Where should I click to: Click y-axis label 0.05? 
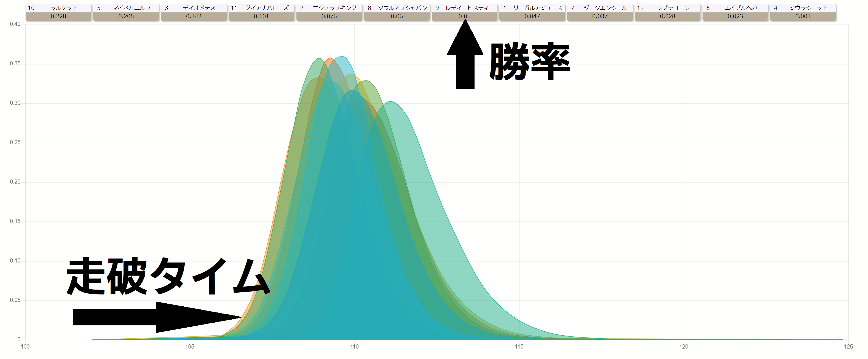coord(15,300)
